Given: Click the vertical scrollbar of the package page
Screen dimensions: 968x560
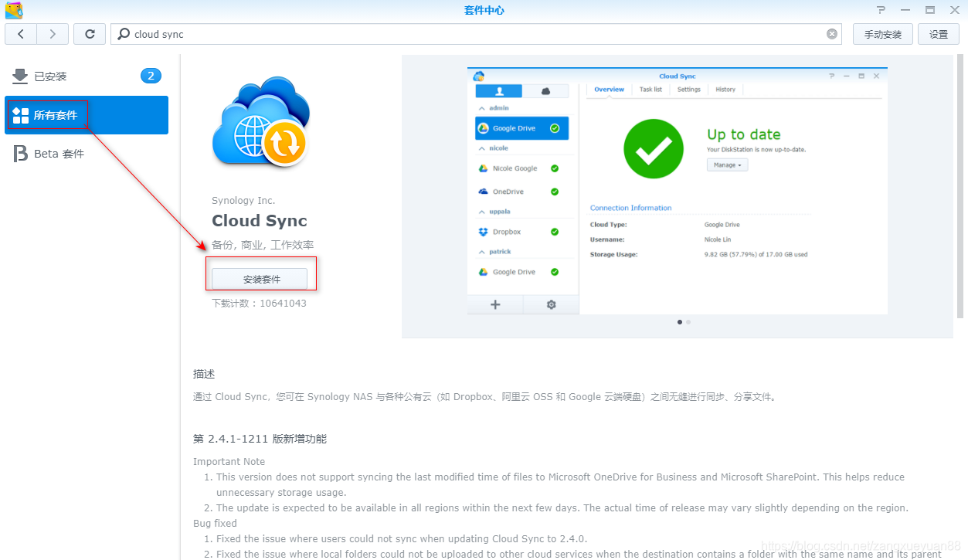Looking at the screenshot, I should pos(960,187).
